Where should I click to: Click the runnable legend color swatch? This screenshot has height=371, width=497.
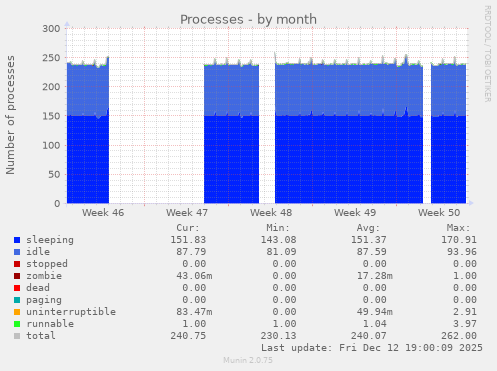point(17,324)
